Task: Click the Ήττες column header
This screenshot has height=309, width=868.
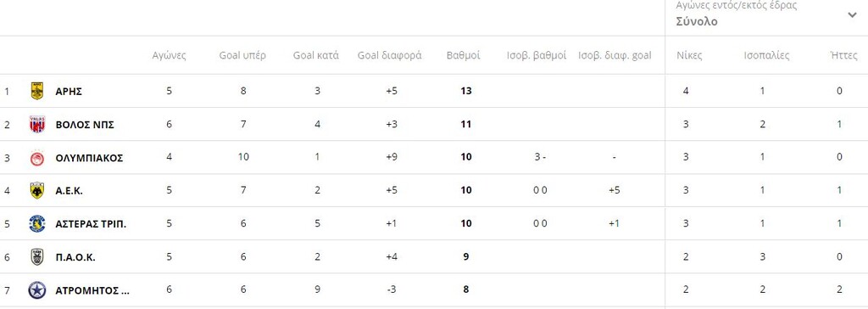Action: 843,55
